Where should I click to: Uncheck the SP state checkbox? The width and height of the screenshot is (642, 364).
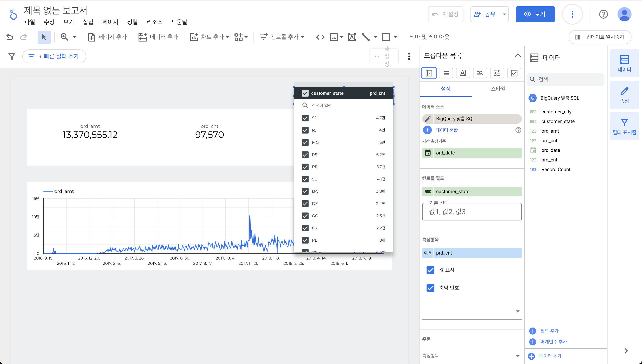click(x=305, y=118)
